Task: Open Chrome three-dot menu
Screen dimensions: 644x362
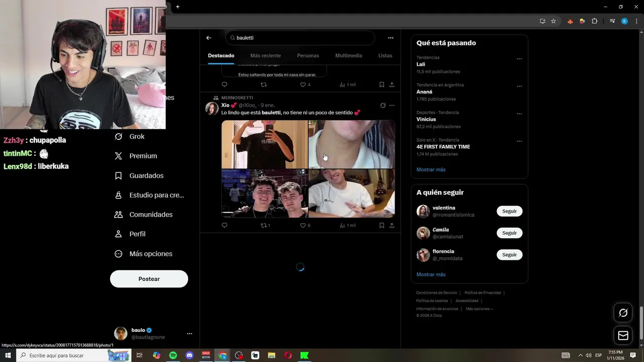Action: (x=636, y=21)
